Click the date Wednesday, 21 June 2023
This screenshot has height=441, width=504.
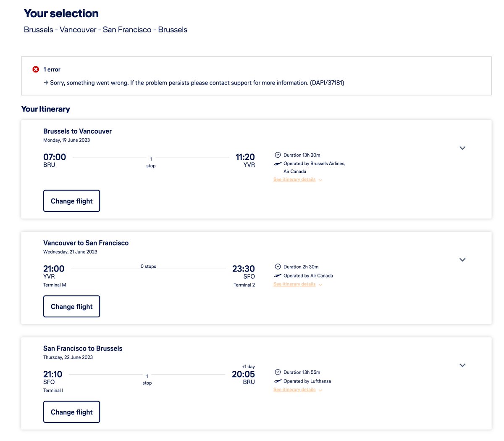click(70, 252)
